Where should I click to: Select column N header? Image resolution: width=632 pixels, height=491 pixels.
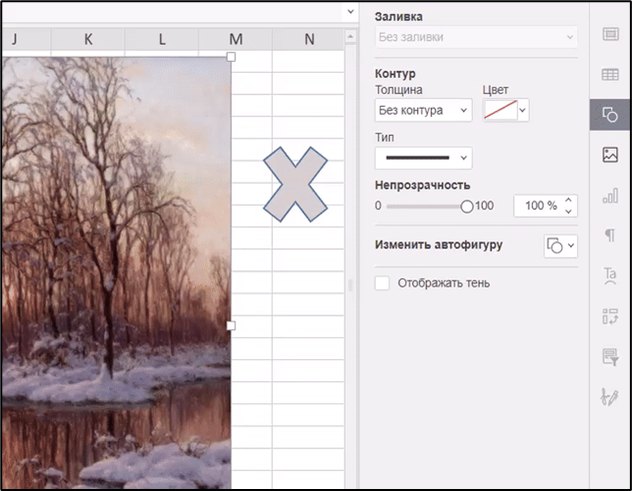tap(308, 39)
